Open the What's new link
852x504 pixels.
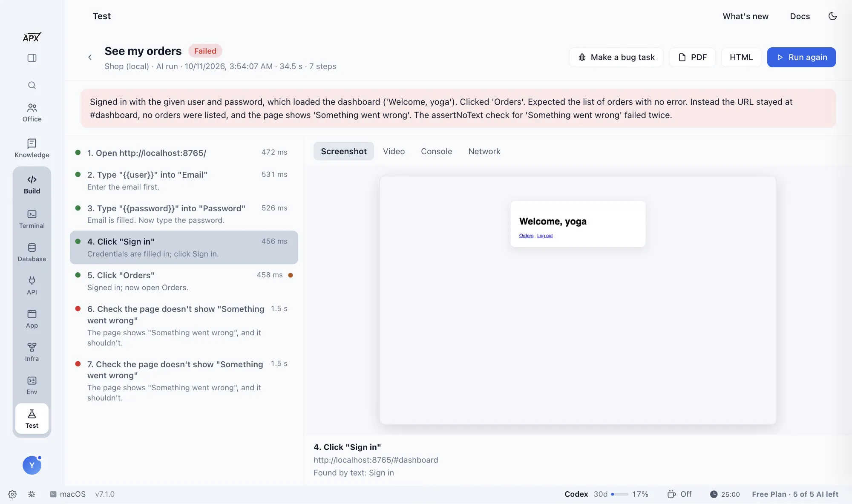click(745, 16)
